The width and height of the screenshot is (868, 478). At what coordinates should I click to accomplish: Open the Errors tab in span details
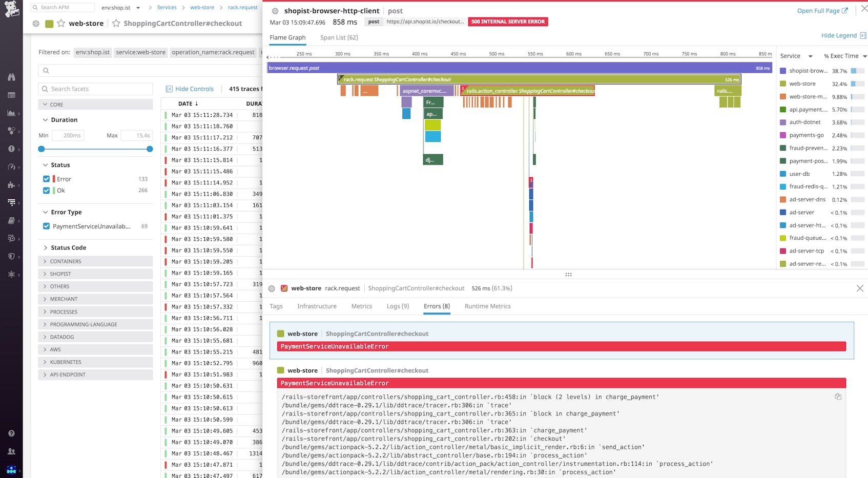[436, 306]
